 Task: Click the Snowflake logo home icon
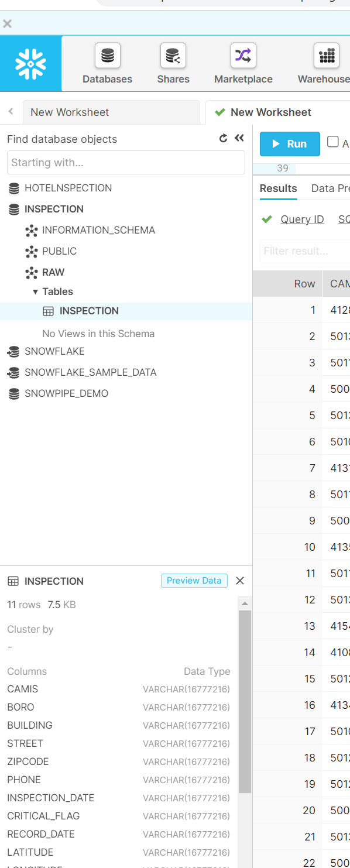pyautogui.click(x=30, y=63)
